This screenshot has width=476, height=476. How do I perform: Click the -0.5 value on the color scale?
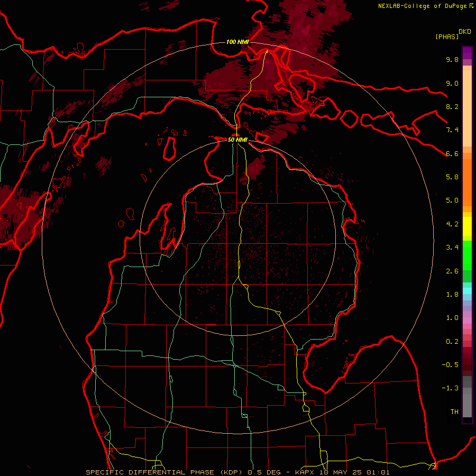coord(450,365)
